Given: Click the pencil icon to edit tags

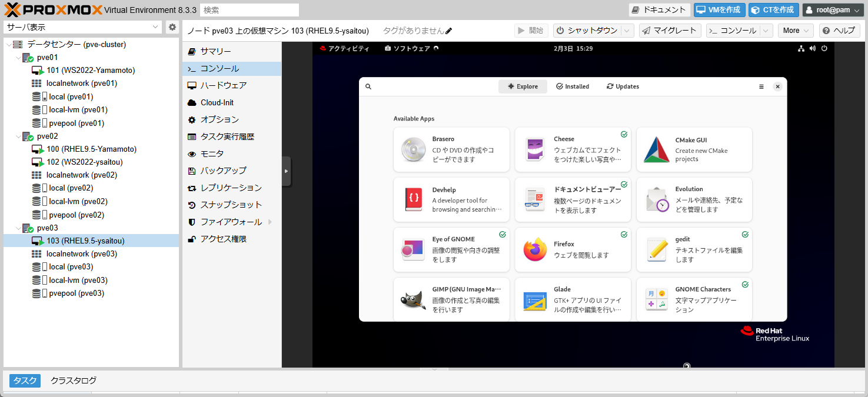Looking at the screenshot, I should coord(449,31).
